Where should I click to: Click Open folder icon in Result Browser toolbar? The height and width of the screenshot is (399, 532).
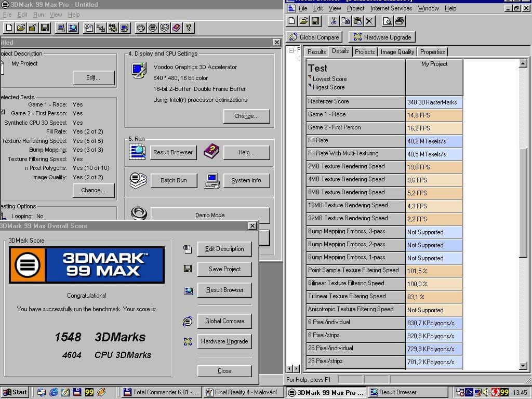(303, 21)
